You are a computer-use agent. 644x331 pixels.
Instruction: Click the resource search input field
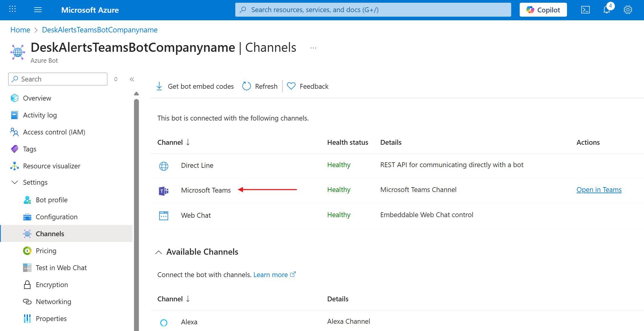click(x=373, y=9)
